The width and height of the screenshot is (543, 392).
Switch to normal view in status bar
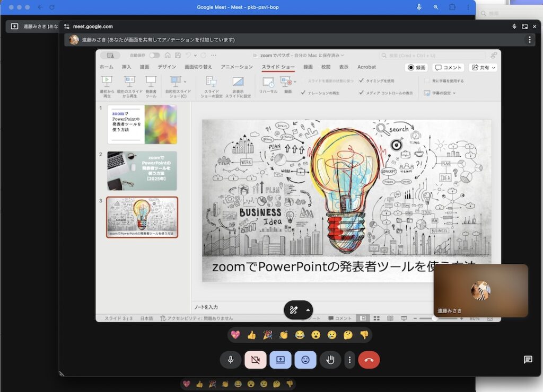(363, 318)
